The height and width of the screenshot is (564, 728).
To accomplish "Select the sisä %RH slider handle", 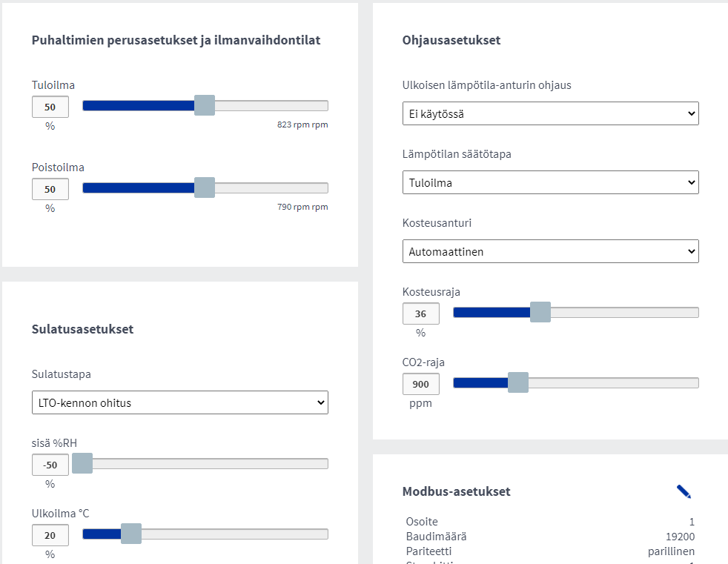I will 82,463.
